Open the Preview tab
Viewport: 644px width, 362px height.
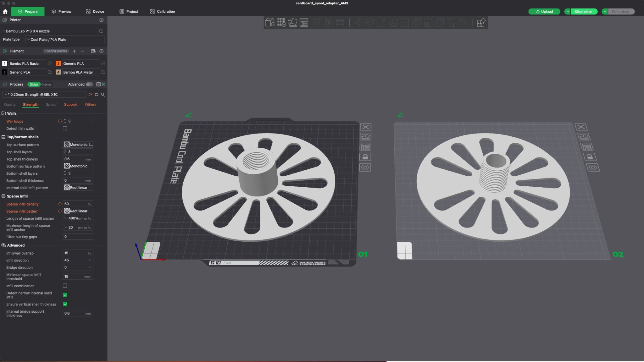[61, 12]
